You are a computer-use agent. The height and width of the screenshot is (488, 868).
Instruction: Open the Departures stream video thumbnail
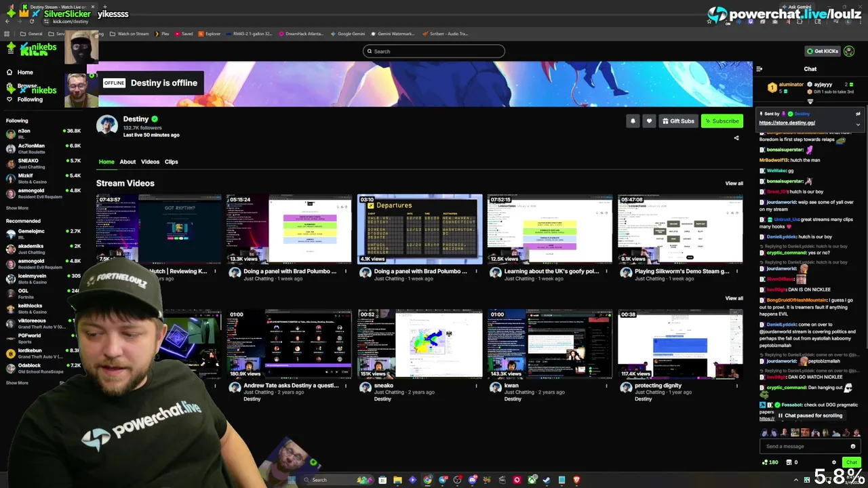pyautogui.click(x=420, y=229)
